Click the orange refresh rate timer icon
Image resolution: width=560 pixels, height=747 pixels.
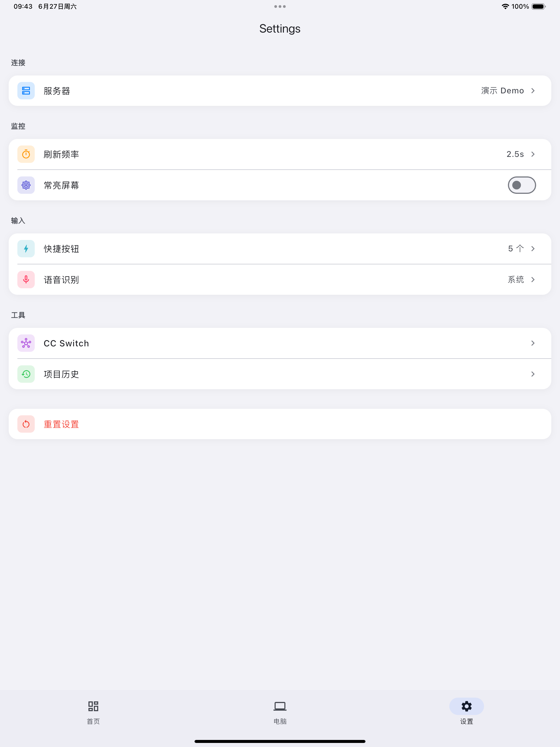click(x=26, y=154)
